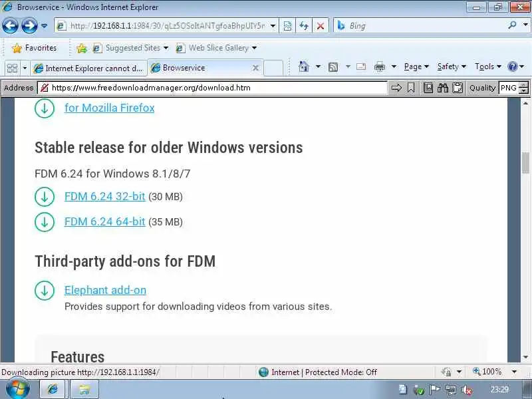Open IE Help blue question icon
The height and width of the screenshot is (399, 532).
pyautogui.click(x=512, y=66)
